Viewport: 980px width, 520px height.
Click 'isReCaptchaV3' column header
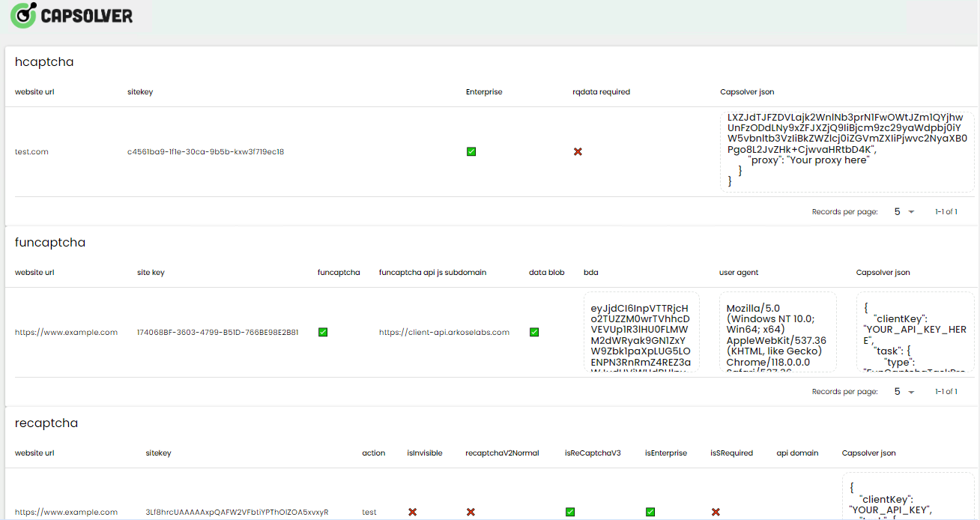click(x=593, y=453)
